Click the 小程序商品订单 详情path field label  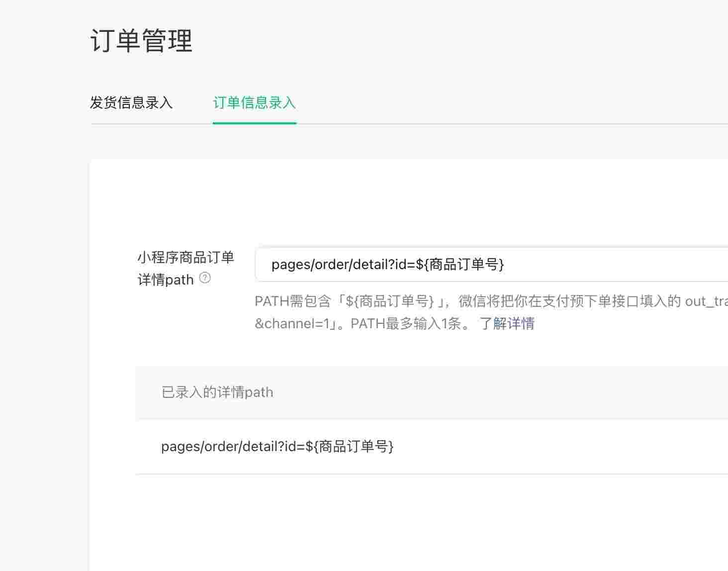pyautogui.click(x=185, y=269)
